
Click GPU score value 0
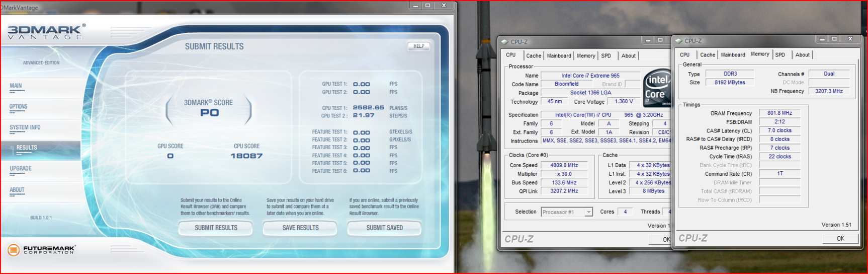click(170, 156)
